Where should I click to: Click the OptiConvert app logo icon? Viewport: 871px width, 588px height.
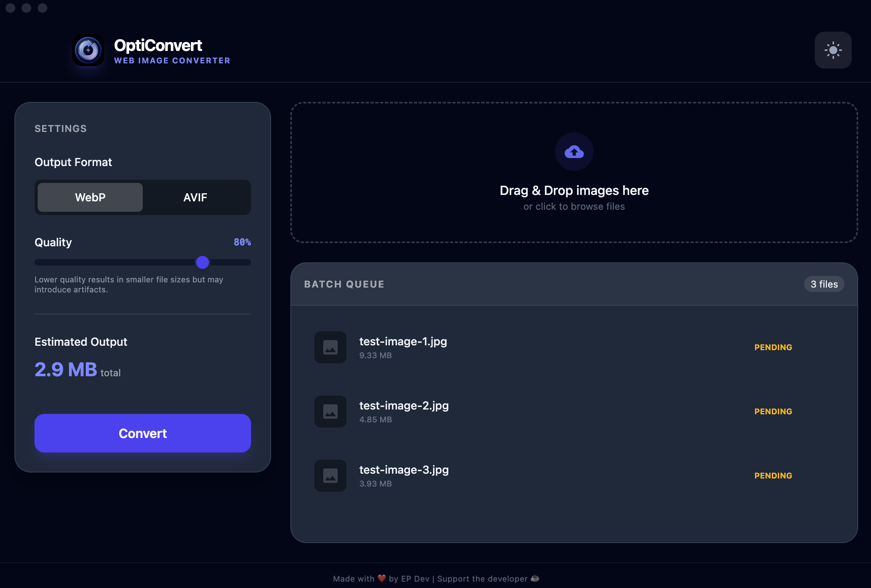click(x=88, y=50)
